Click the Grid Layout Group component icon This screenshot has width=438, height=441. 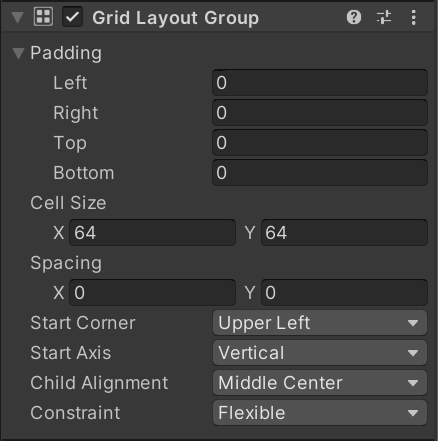click(43, 17)
